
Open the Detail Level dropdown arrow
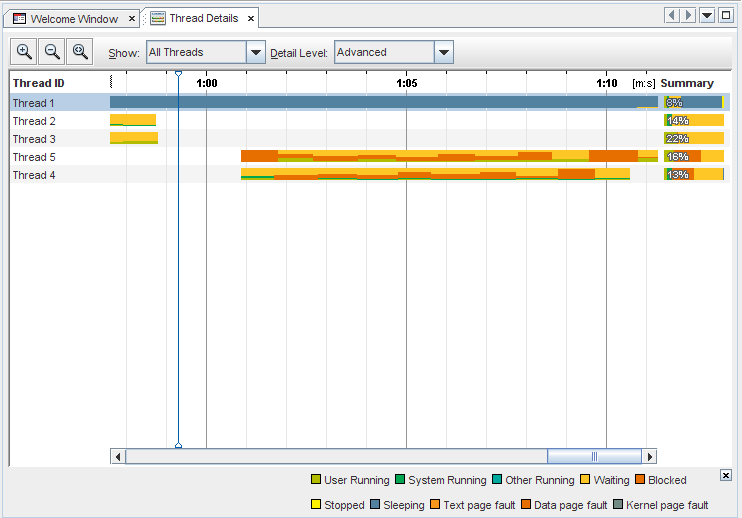coord(443,52)
